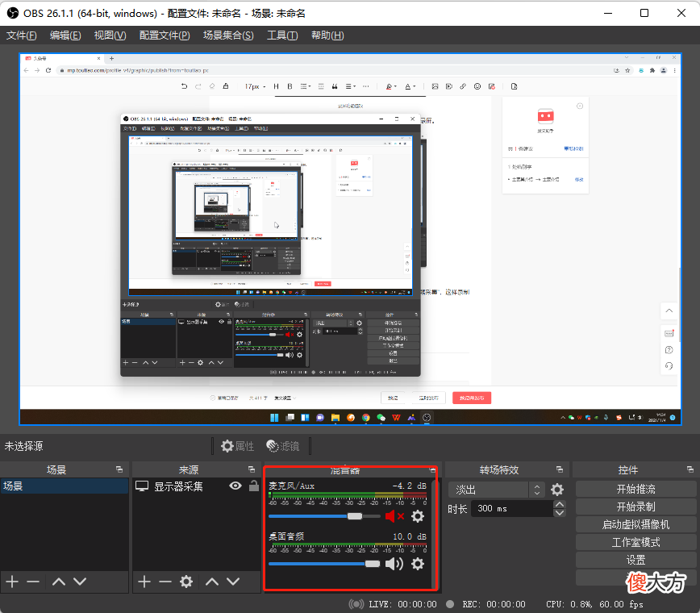
Task: Click bold B in previewed editor toolbar
Action: tap(290, 86)
